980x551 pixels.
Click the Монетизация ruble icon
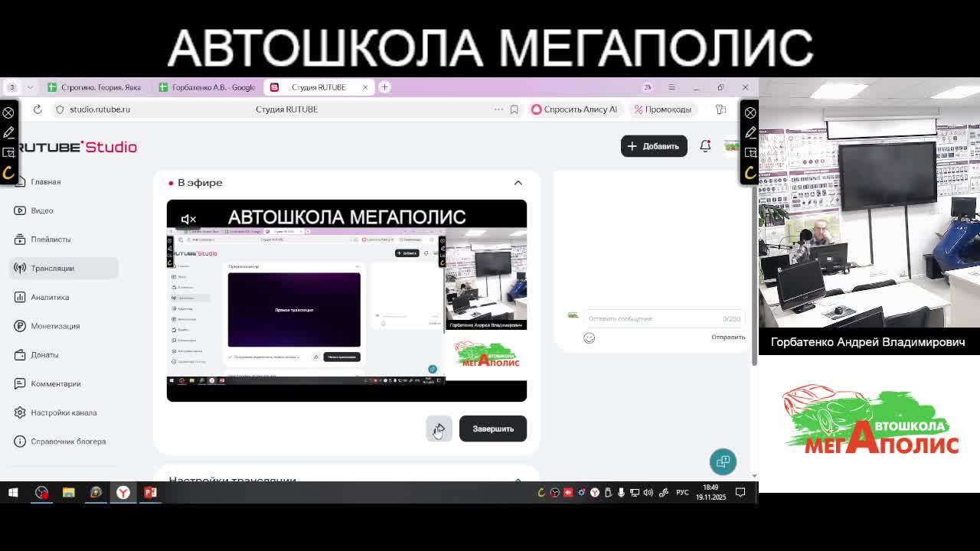point(20,326)
